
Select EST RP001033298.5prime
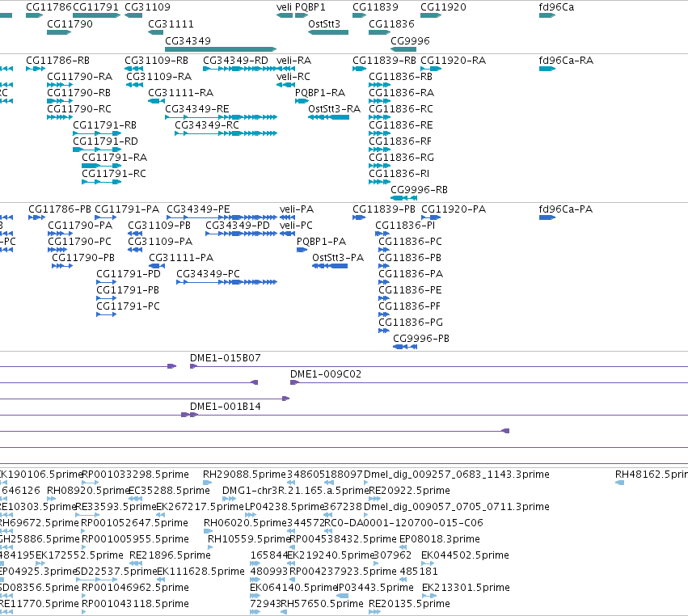[136, 475]
